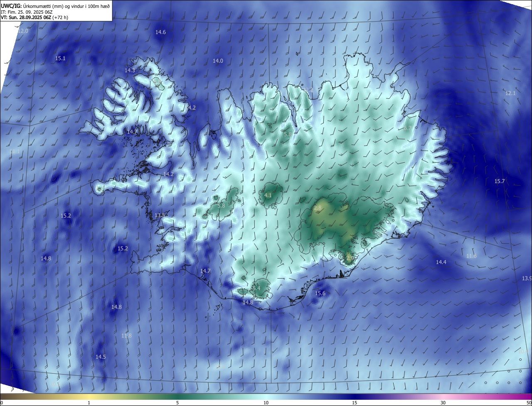Click the 'VT: Sun. 28.09.2025 06Z (+72 h)' line
Viewport: 532px width, 406px height.
point(34,17)
